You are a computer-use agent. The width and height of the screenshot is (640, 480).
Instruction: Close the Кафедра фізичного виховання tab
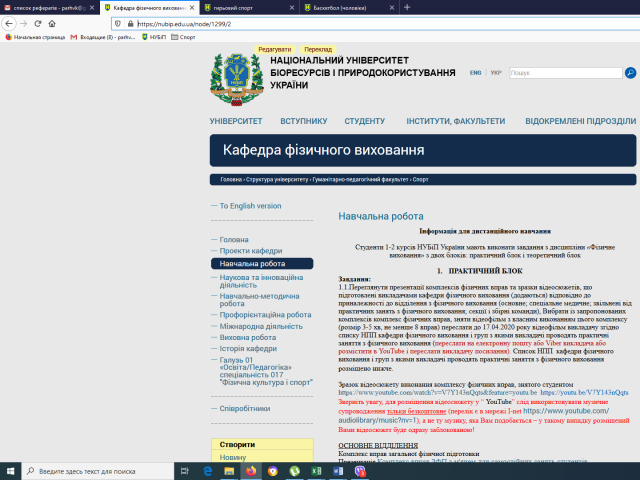click(x=192, y=8)
